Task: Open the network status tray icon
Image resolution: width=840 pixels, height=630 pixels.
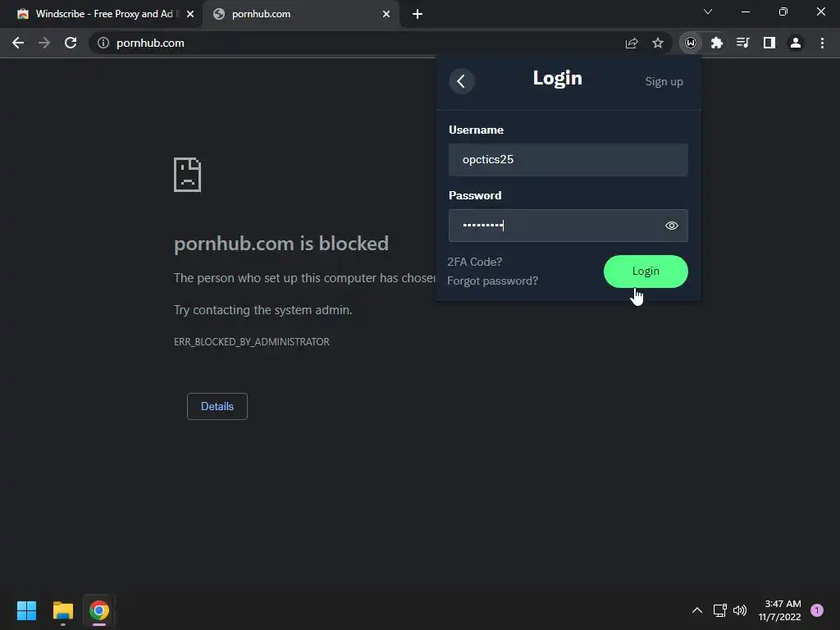Action: 719,610
